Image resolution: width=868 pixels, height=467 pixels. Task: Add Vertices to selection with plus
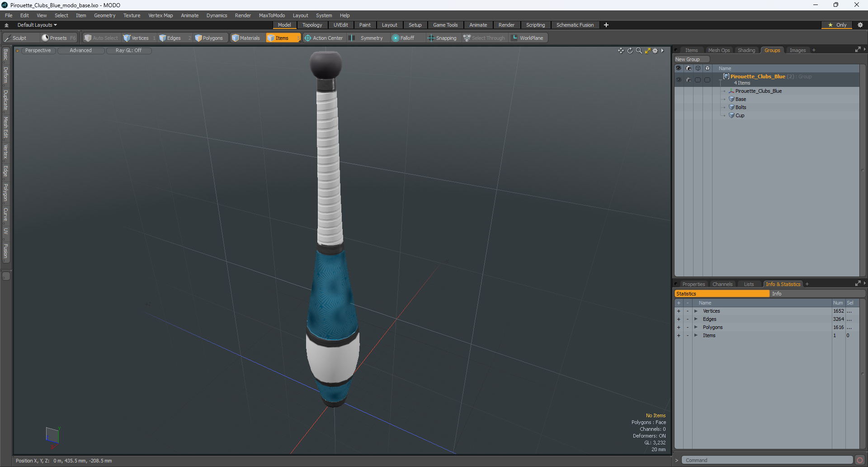pos(679,311)
